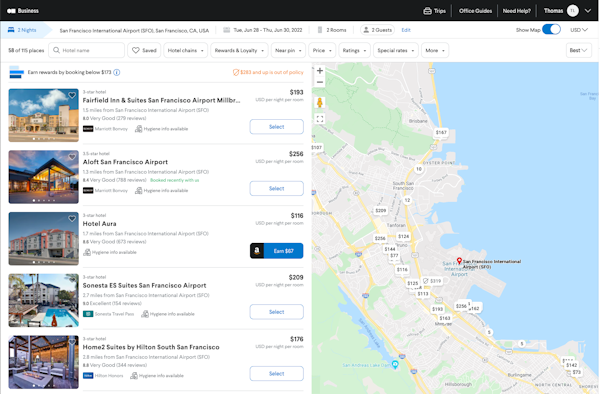Open the Best sort dropdown

(x=578, y=50)
